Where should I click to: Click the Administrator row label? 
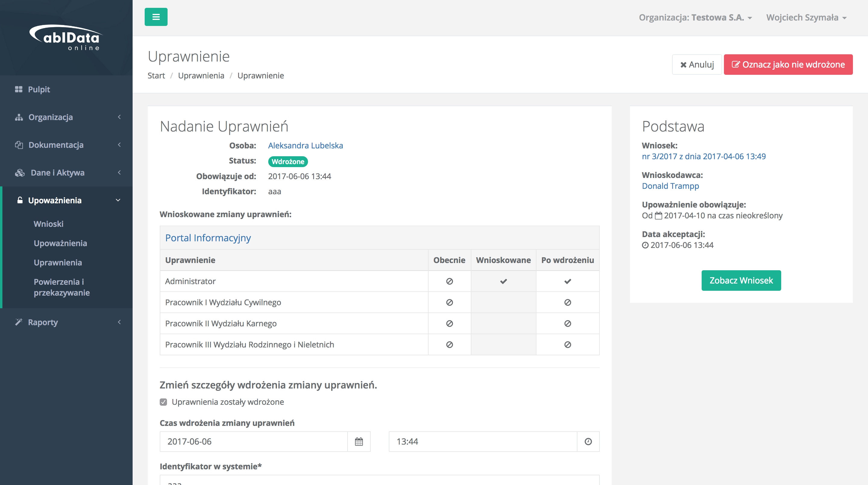point(190,281)
